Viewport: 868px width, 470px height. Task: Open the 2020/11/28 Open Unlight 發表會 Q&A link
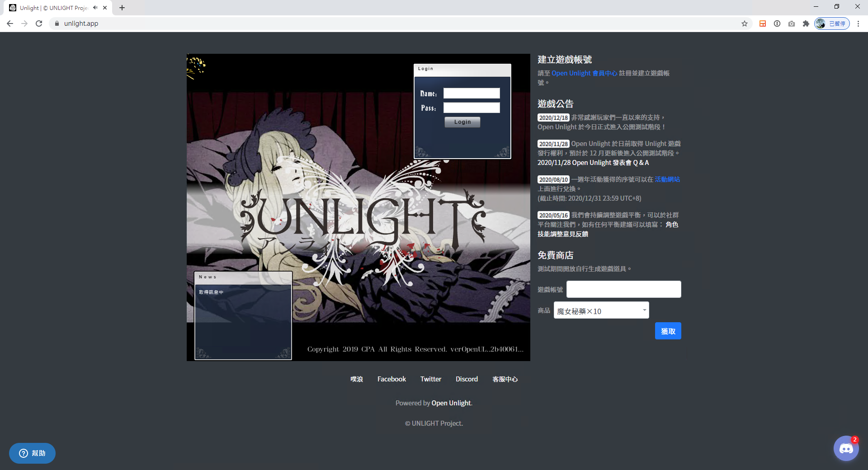tap(593, 163)
